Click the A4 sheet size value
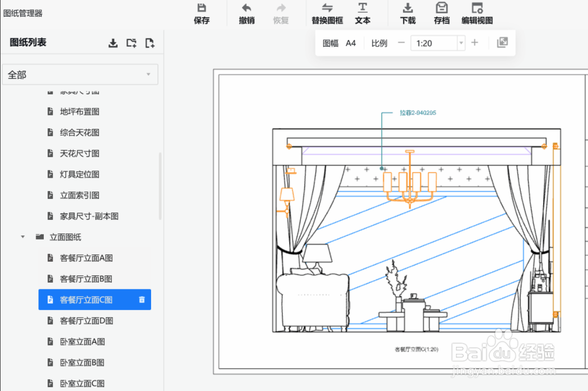 pyautogui.click(x=350, y=43)
